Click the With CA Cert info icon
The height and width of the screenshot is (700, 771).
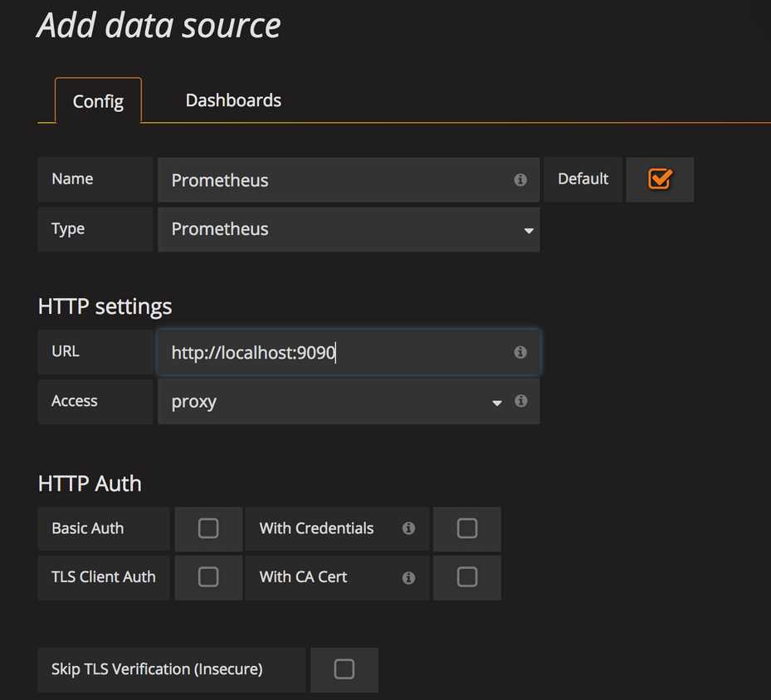coord(408,577)
